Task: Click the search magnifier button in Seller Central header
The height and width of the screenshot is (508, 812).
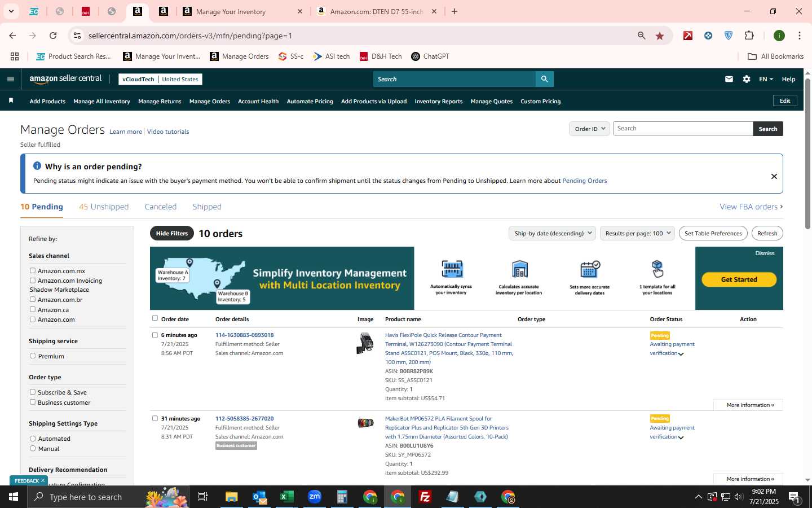Action: [x=544, y=79]
